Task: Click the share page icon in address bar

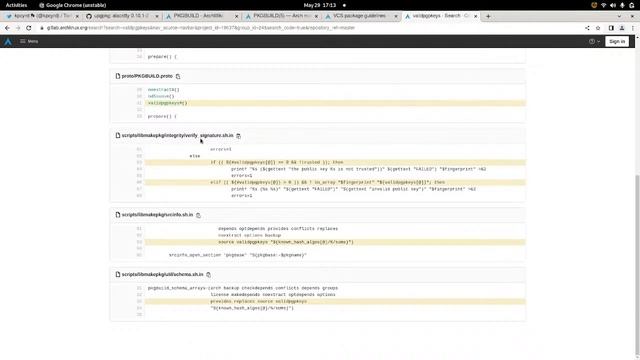Action: pos(587,28)
